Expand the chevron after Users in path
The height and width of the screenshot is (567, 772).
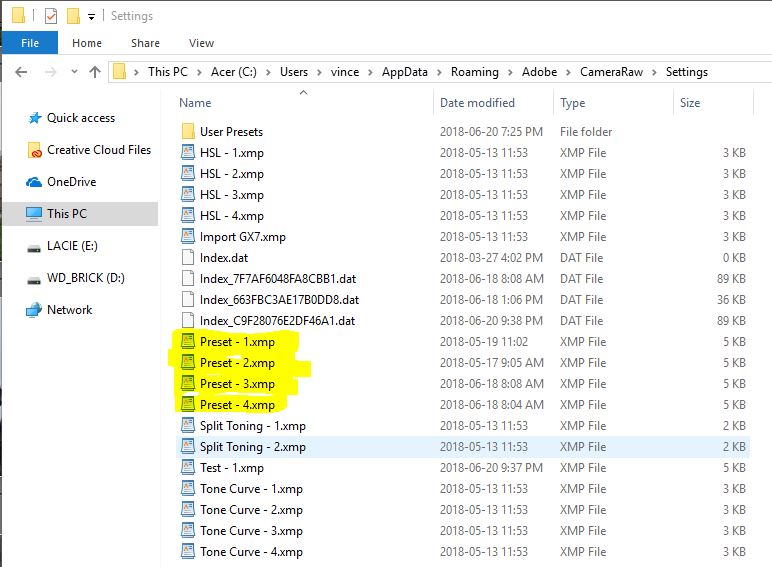319,72
